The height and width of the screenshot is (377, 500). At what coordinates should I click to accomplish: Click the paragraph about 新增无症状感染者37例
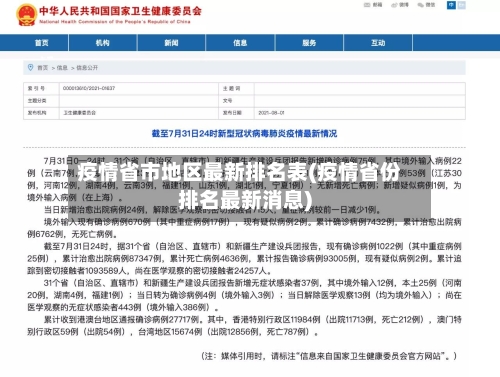click(244, 295)
